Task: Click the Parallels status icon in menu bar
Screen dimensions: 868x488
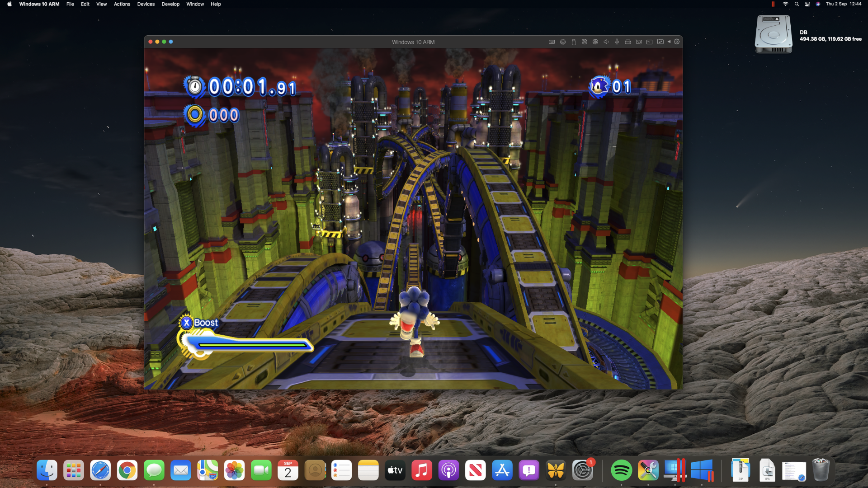Action: pos(773,4)
